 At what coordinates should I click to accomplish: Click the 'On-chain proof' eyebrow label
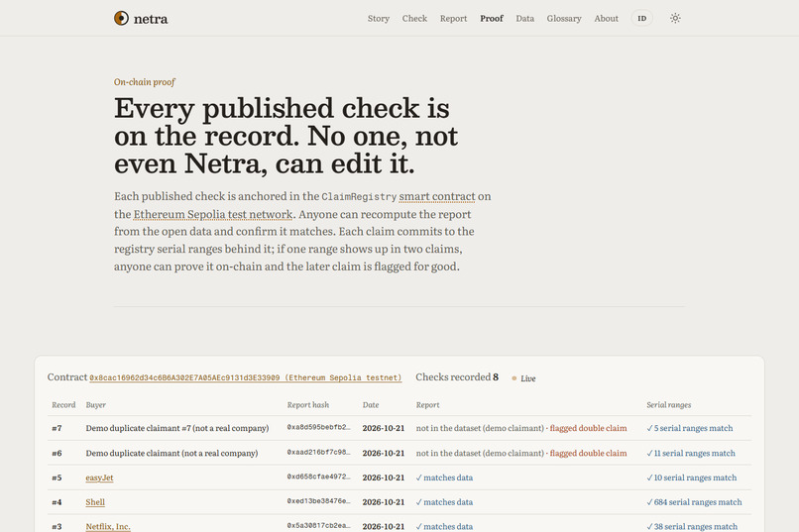(x=144, y=82)
